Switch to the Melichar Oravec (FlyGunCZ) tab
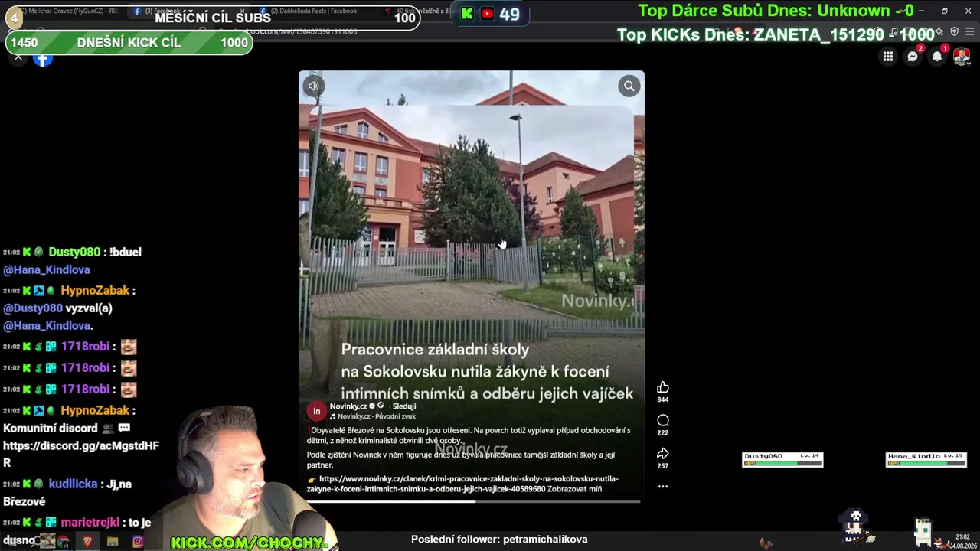This screenshot has width=980, height=551. tap(69, 11)
